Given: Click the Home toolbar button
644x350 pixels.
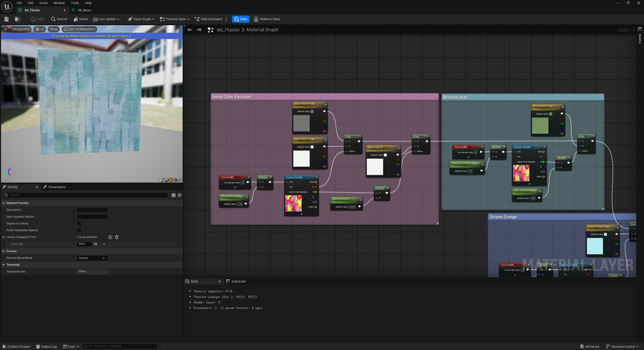Looking at the screenshot, I should click(x=80, y=19).
